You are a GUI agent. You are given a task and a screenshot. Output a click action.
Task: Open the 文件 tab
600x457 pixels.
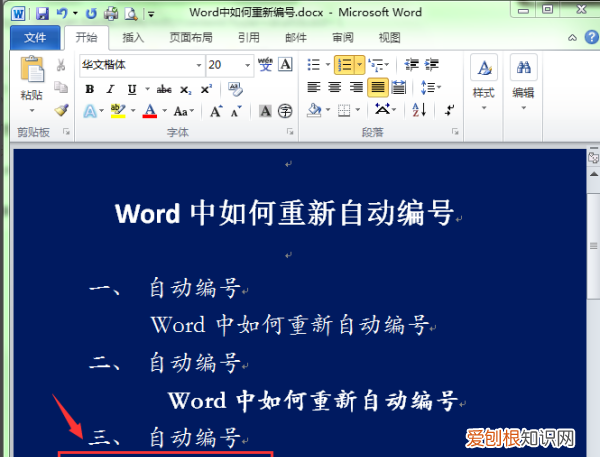[35, 38]
